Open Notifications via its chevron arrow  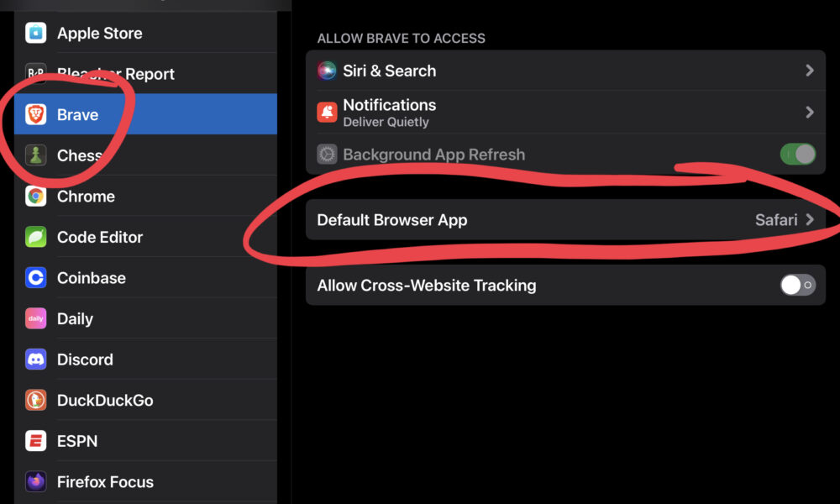tap(810, 112)
